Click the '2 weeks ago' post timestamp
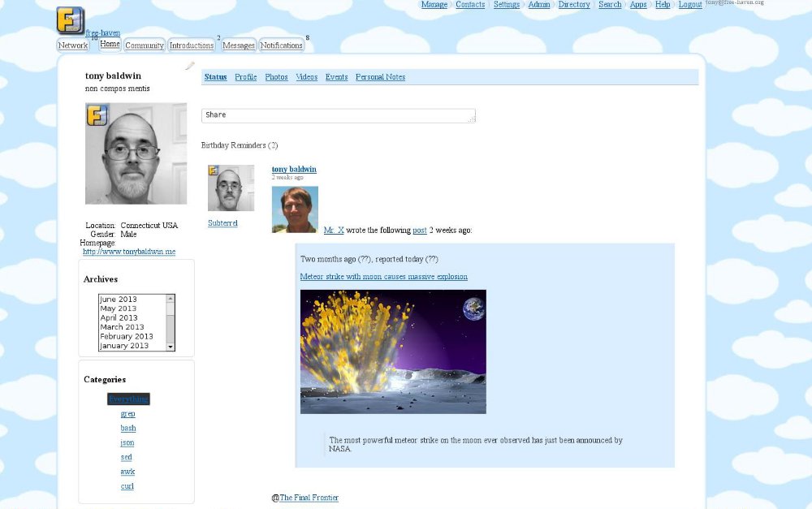Screen dimensions: 812x509 coord(287,178)
